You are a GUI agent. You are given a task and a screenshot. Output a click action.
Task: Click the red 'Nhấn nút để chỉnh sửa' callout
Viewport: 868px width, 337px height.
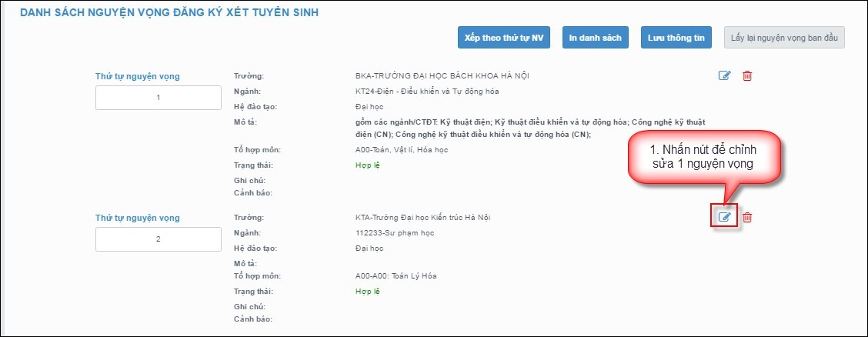tap(706, 156)
